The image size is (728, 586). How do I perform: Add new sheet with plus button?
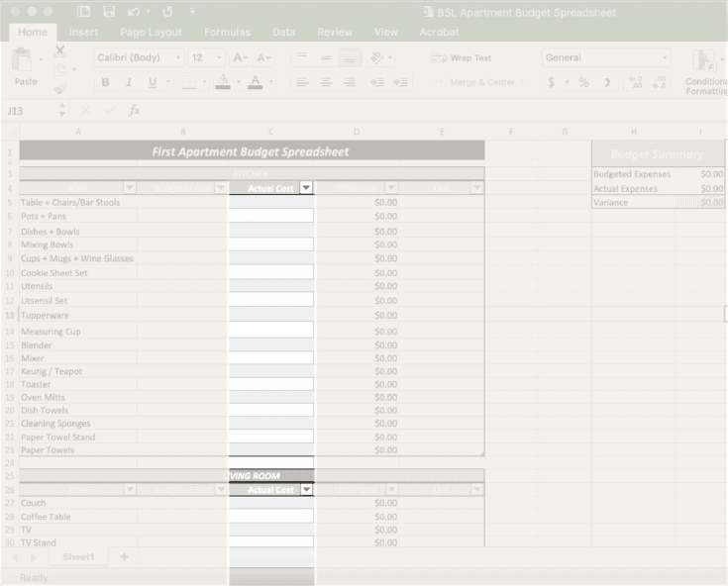[124, 557]
